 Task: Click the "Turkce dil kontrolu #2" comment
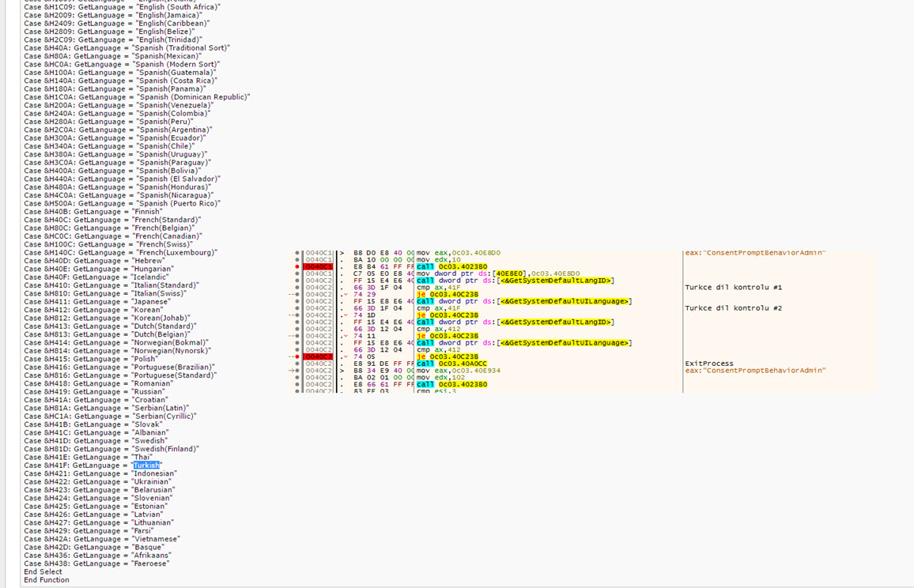(733, 308)
